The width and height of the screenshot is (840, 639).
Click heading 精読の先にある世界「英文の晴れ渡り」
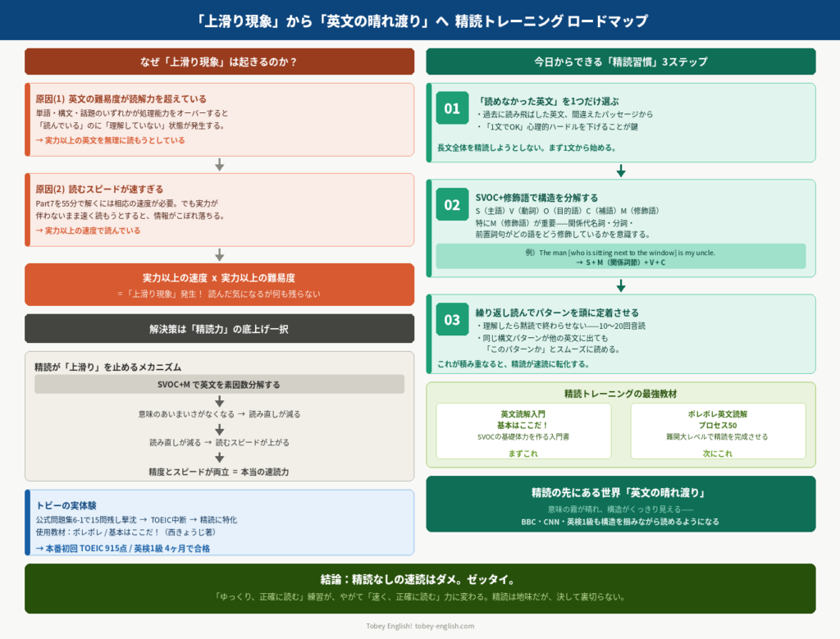[x=620, y=493]
